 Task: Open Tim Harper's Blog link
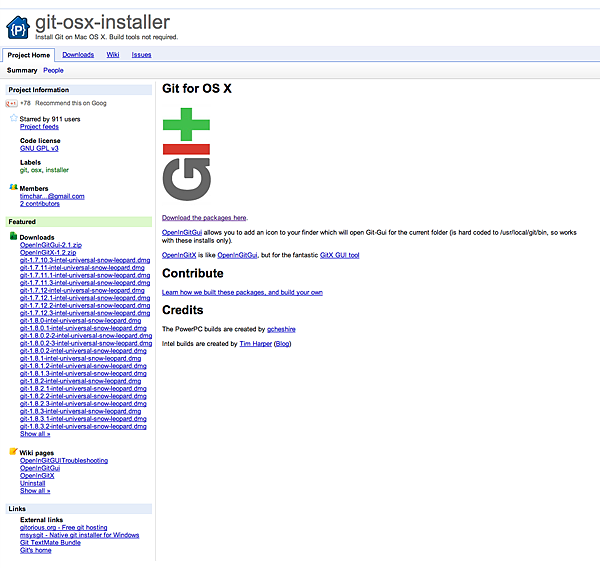click(282, 344)
